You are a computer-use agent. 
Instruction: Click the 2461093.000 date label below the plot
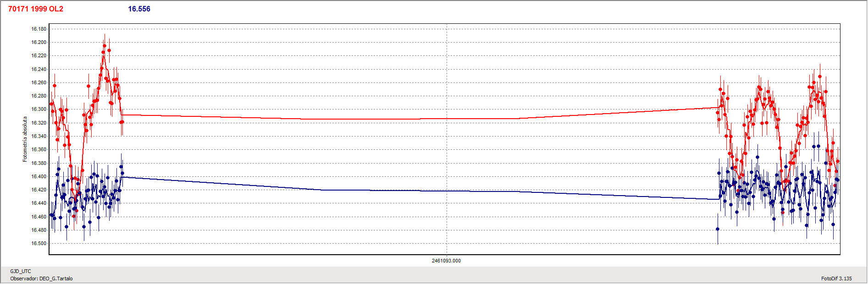coord(446,261)
